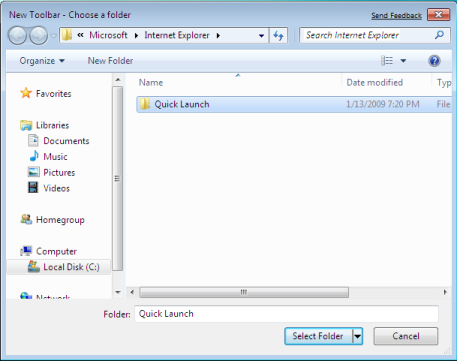Select the Microsoft breadcrumb in the address bar
This screenshot has height=361, width=457.
(108, 35)
